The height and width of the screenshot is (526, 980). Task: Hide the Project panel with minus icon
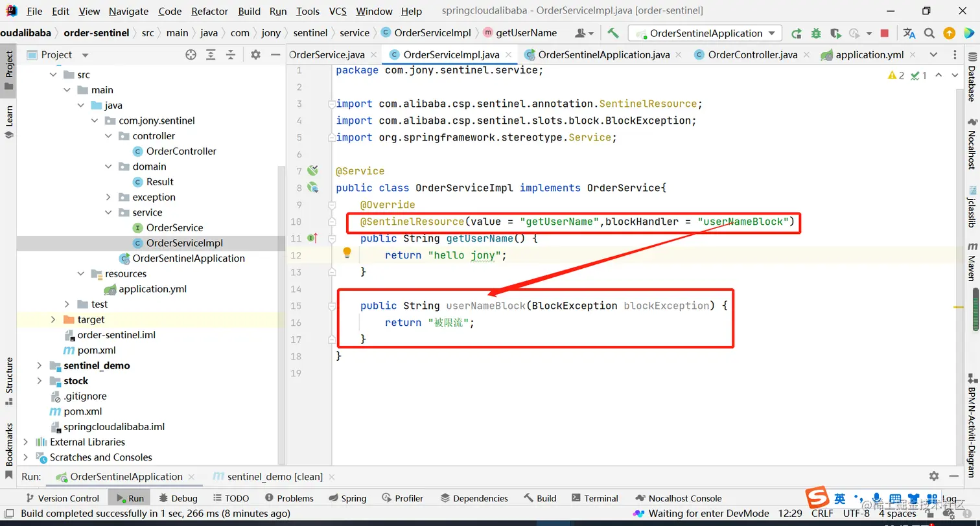pyautogui.click(x=275, y=55)
